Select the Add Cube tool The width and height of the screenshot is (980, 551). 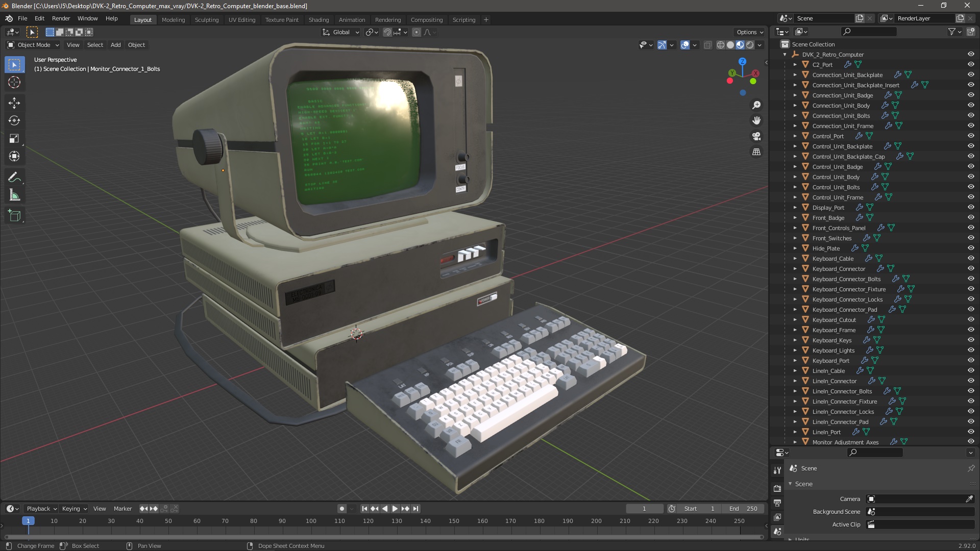pos(14,216)
